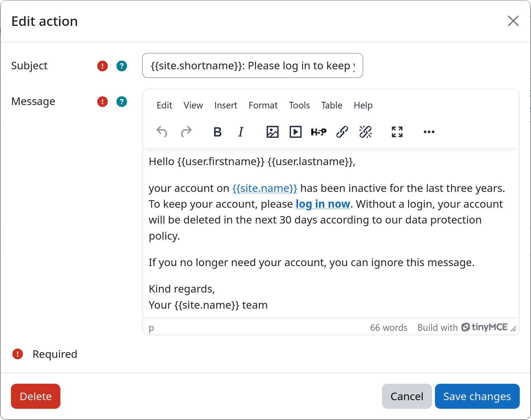
Task: Toggle Italic formatting
Action: pos(241,132)
